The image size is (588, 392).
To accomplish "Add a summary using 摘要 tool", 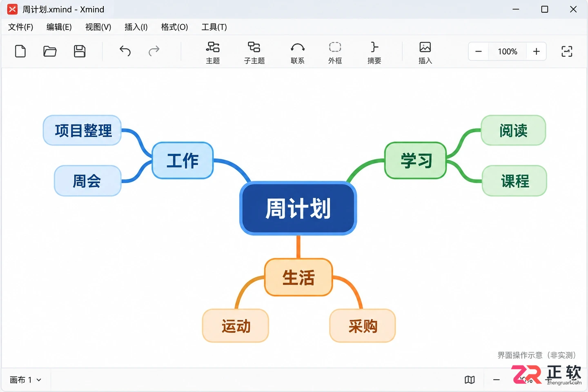I will click(374, 53).
